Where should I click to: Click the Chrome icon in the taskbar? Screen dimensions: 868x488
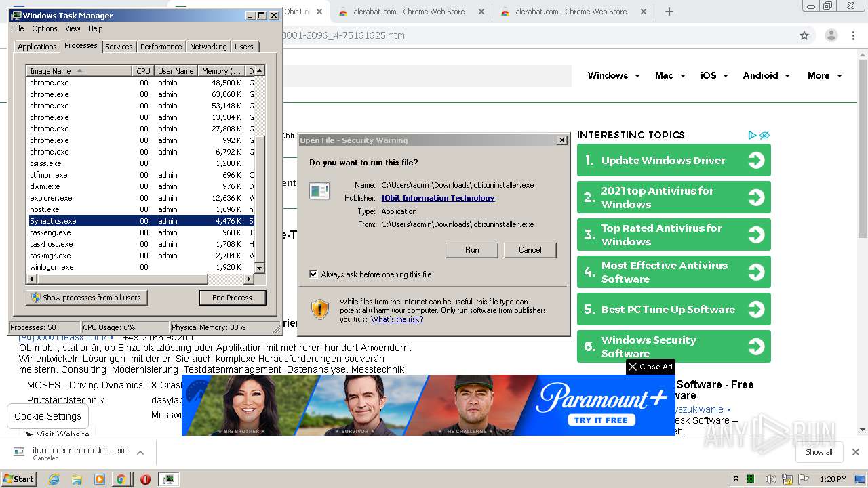121,479
